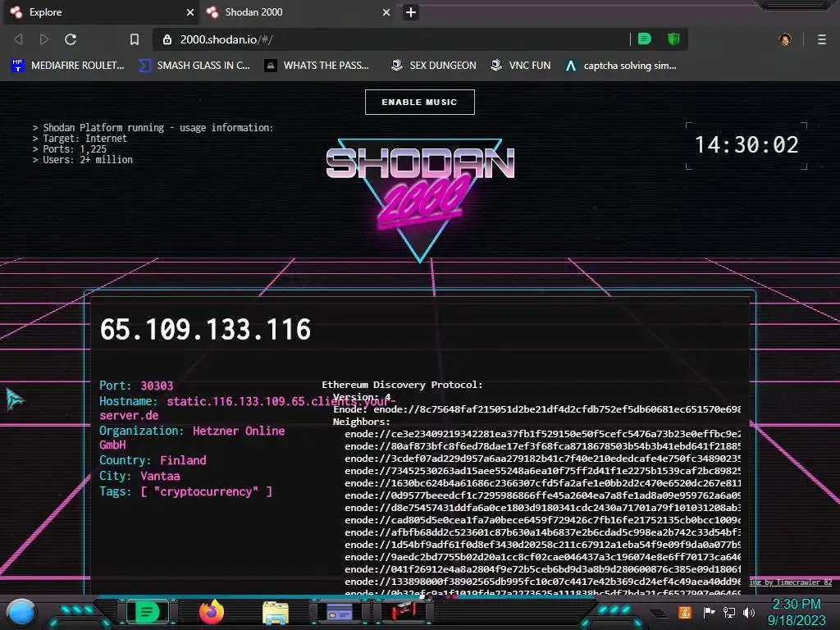840x630 pixels.
Task: Open the green shield extension icon
Action: [673, 39]
